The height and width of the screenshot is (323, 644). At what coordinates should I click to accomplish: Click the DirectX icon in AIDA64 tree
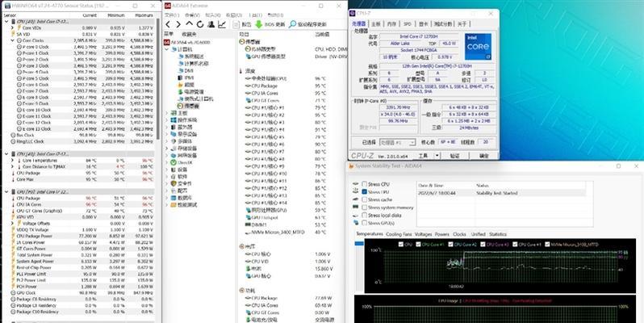click(174, 163)
